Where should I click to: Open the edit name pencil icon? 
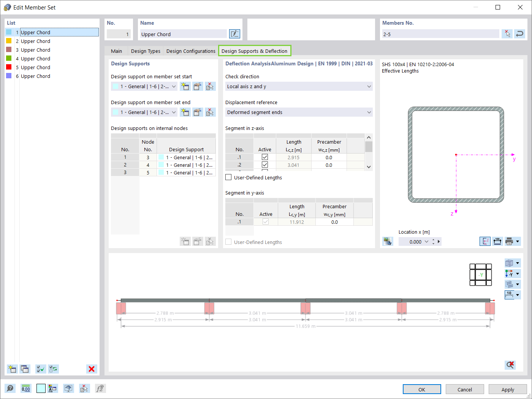(234, 34)
